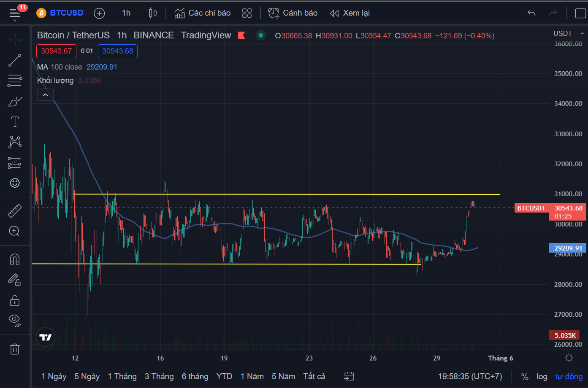Click the green market status dot
Screen dimensions: 588x388
pos(261,35)
